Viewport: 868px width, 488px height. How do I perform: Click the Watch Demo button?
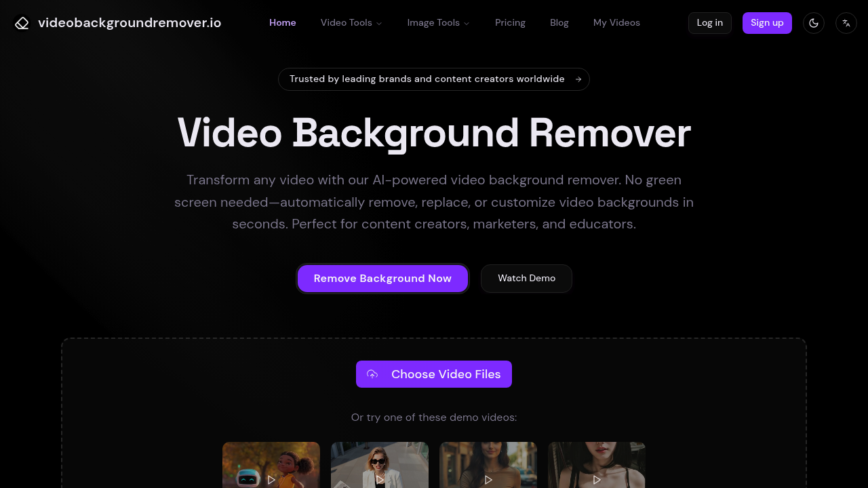[x=526, y=279]
